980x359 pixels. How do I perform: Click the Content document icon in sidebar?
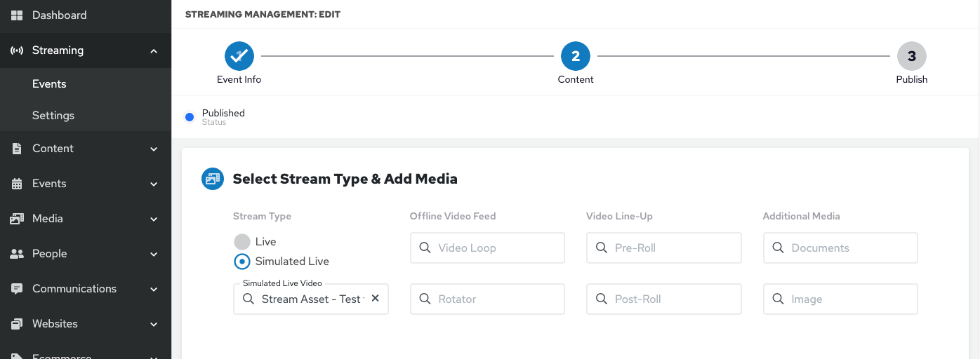tap(17, 149)
